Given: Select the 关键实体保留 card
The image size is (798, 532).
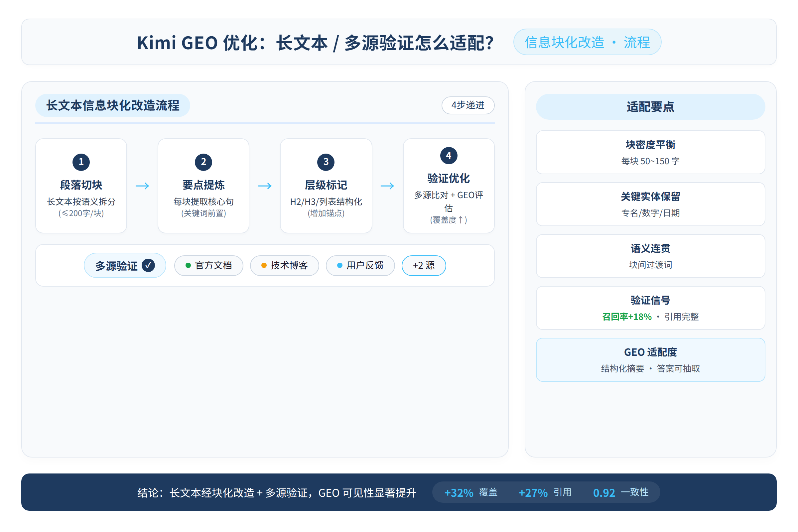Looking at the screenshot, I should [x=650, y=204].
